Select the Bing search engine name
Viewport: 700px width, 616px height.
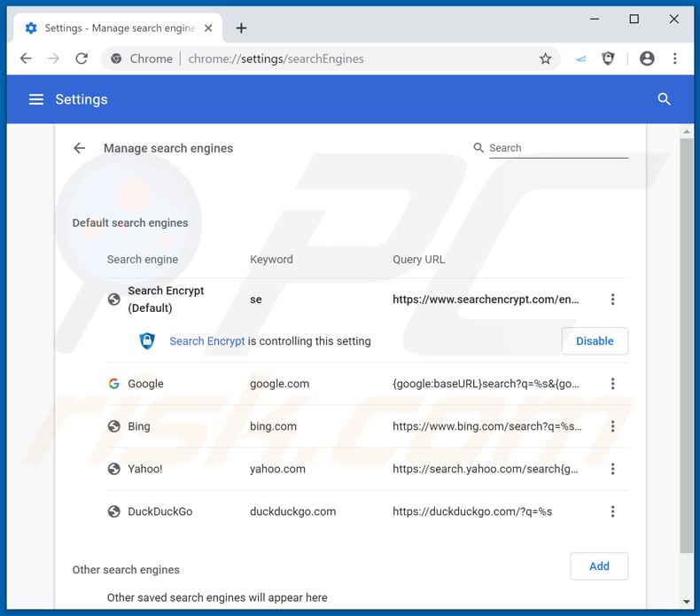click(139, 426)
